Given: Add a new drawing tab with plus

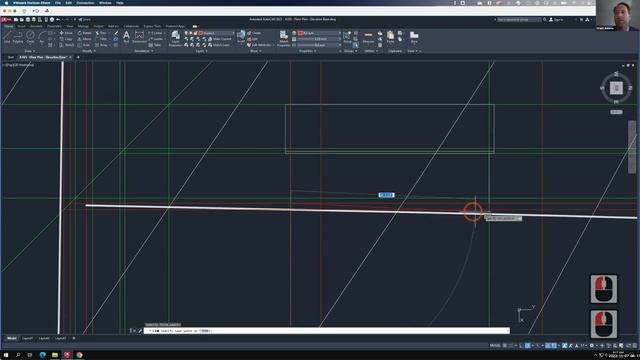Looking at the screenshot, I should 78,57.
